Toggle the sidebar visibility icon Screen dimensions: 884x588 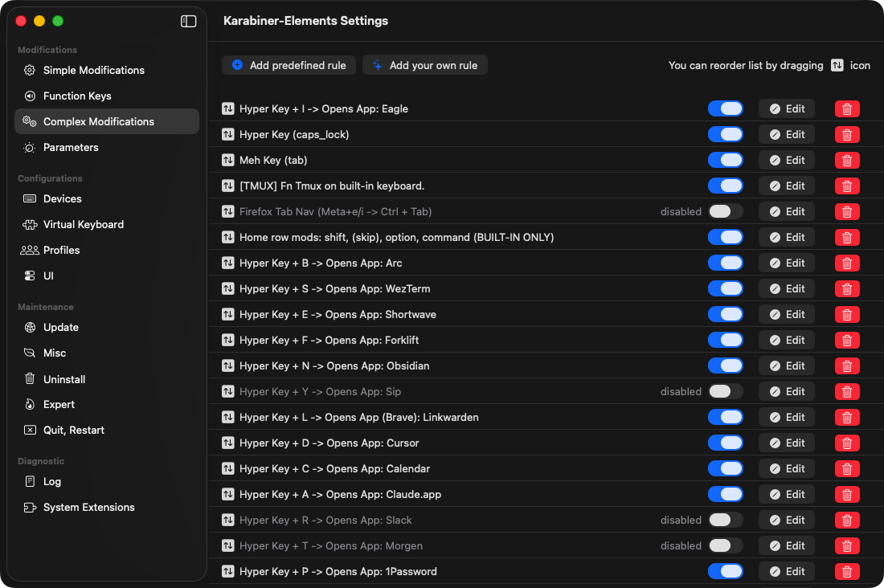pos(188,22)
